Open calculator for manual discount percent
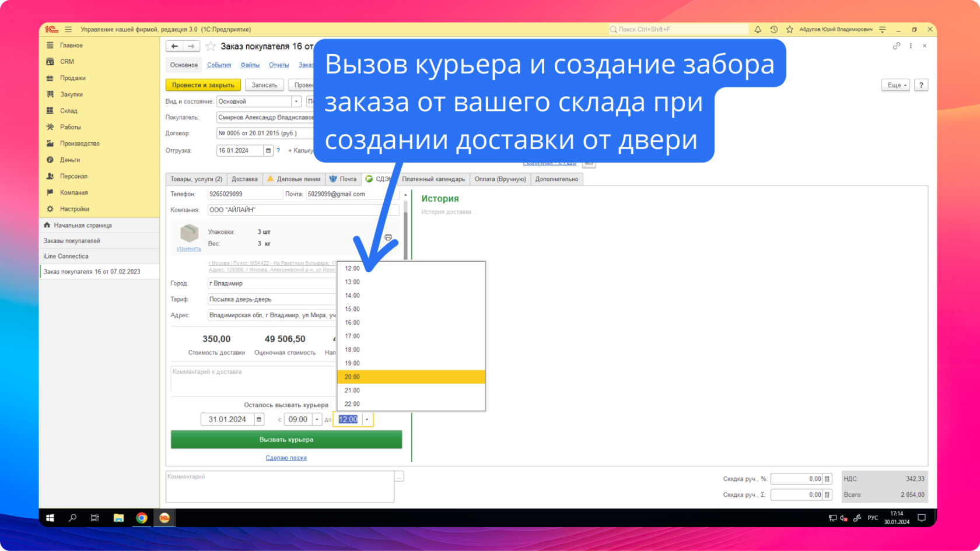This screenshot has width=980, height=551. click(x=827, y=479)
